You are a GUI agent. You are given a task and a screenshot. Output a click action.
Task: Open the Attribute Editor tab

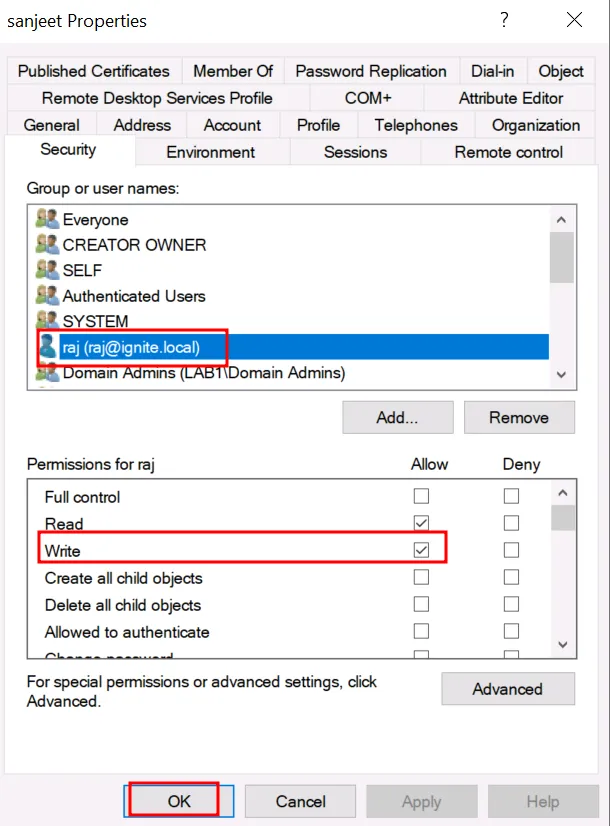[510, 98]
